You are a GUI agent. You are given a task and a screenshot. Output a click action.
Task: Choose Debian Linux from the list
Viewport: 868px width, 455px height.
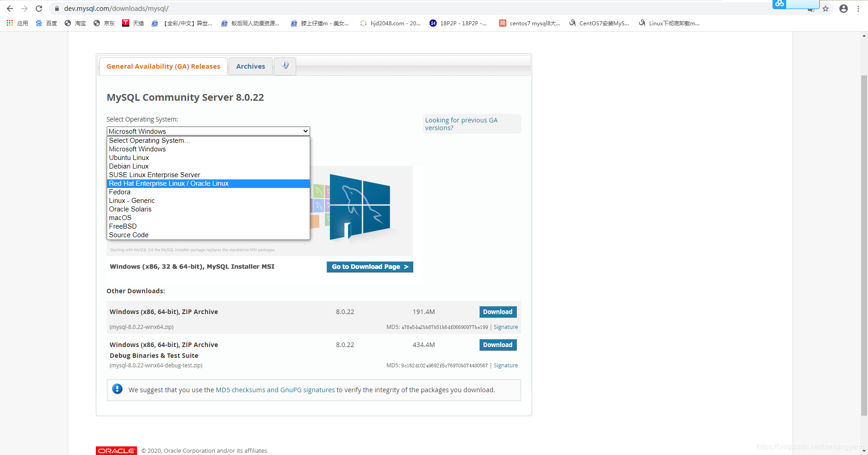pyautogui.click(x=208, y=166)
